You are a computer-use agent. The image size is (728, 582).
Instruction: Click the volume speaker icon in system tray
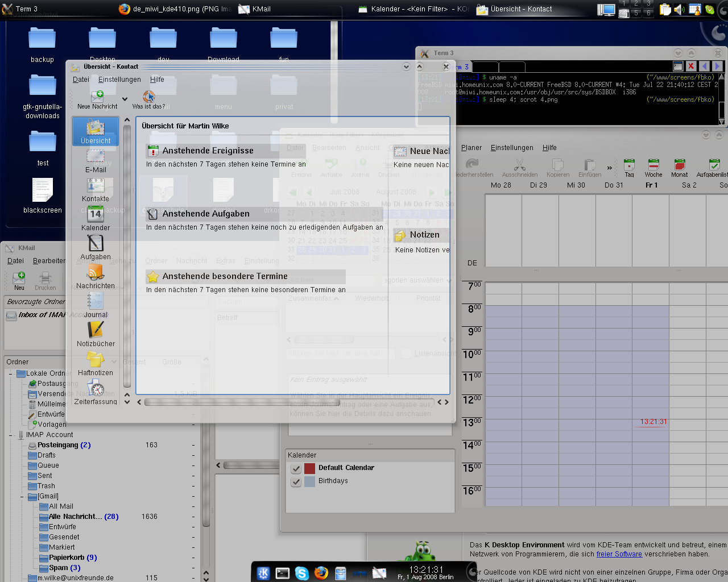pyautogui.click(x=680, y=9)
